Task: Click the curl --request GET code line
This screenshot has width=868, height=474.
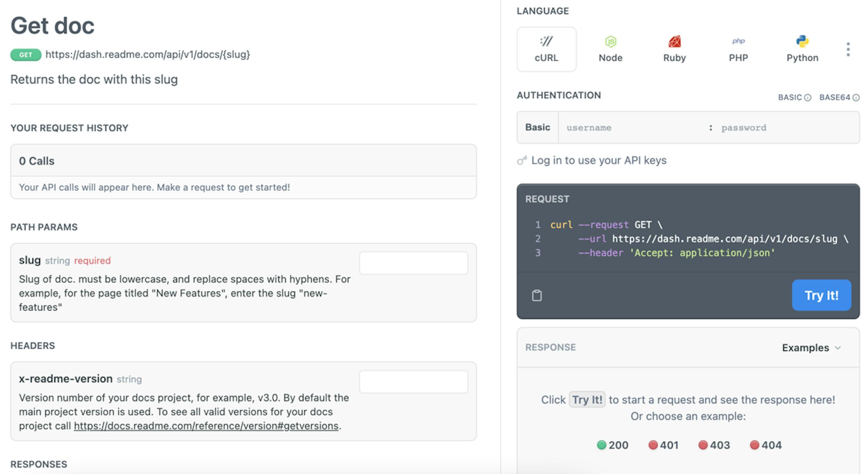Action: pyautogui.click(x=606, y=225)
